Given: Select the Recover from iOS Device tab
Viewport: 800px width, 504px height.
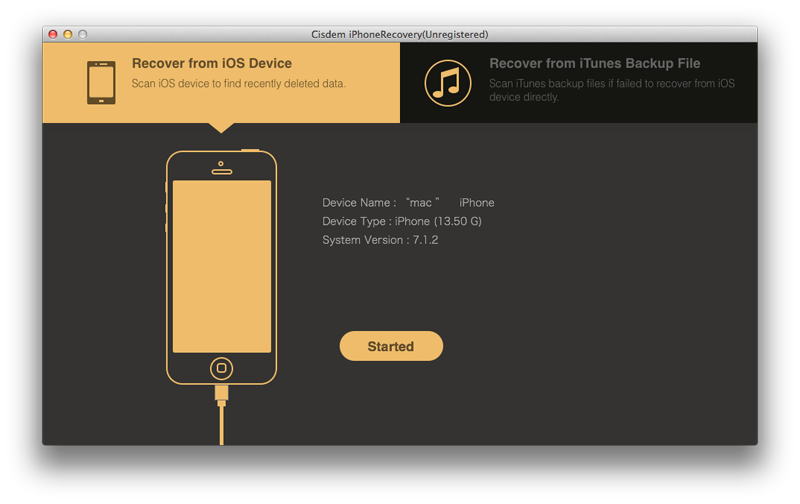Looking at the screenshot, I should [221, 83].
